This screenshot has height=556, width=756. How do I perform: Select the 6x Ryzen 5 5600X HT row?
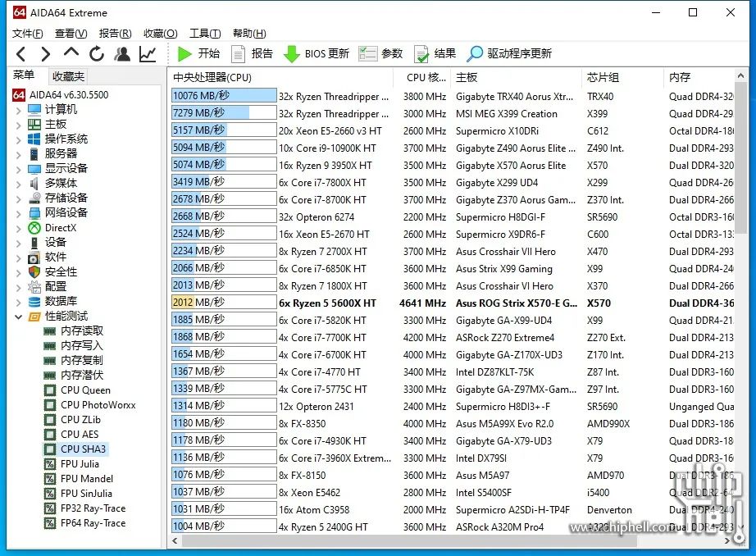[453, 303]
